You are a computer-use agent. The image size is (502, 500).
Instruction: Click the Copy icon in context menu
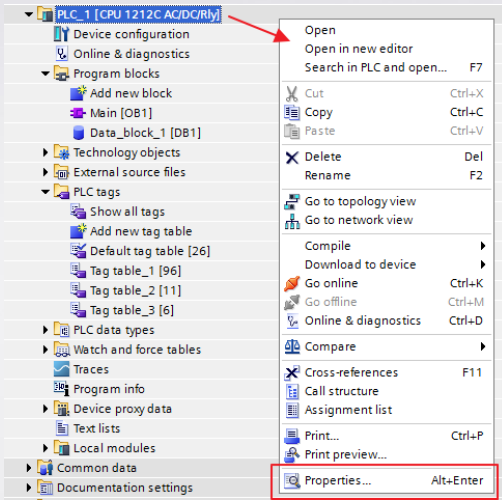tap(292, 112)
